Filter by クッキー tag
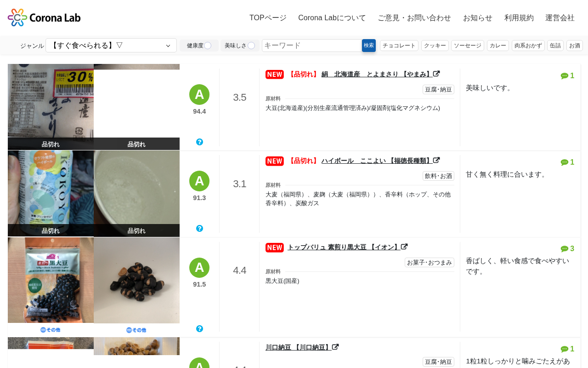588x368 pixels. click(x=435, y=46)
